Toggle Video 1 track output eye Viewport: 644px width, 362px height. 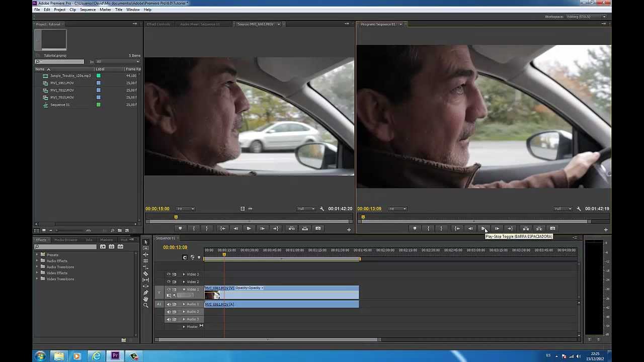point(169,289)
